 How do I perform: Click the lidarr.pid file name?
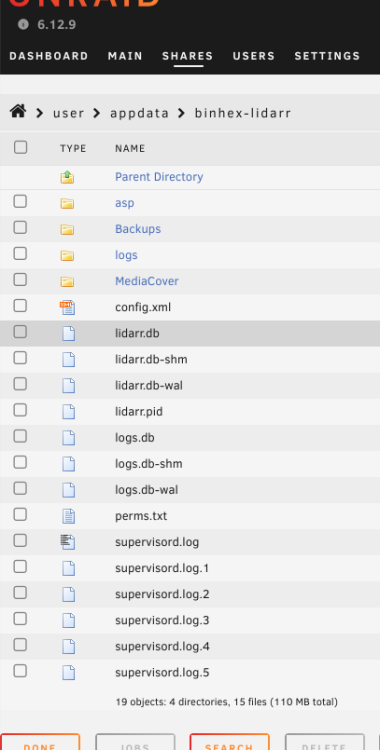coord(139,411)
